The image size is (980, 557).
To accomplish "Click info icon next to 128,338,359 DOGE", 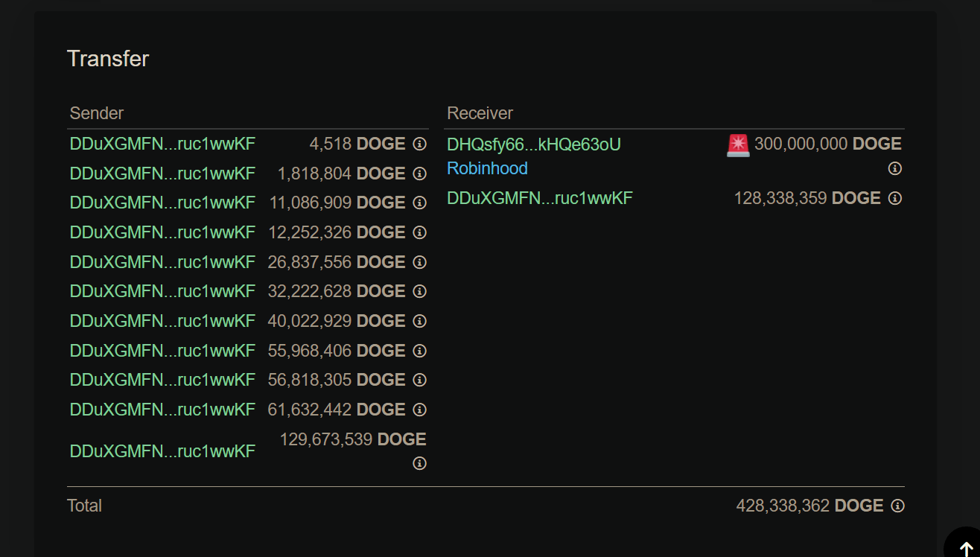I will (x=895, y=198).
